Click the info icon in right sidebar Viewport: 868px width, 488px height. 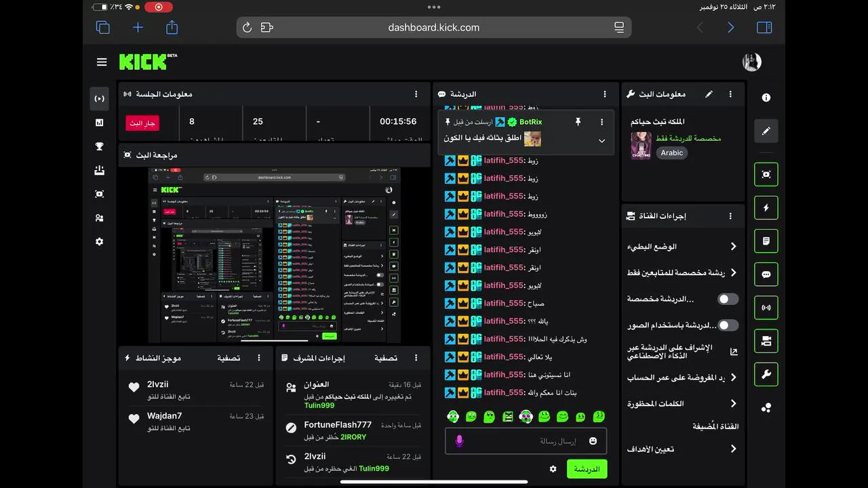pos(766,98)
